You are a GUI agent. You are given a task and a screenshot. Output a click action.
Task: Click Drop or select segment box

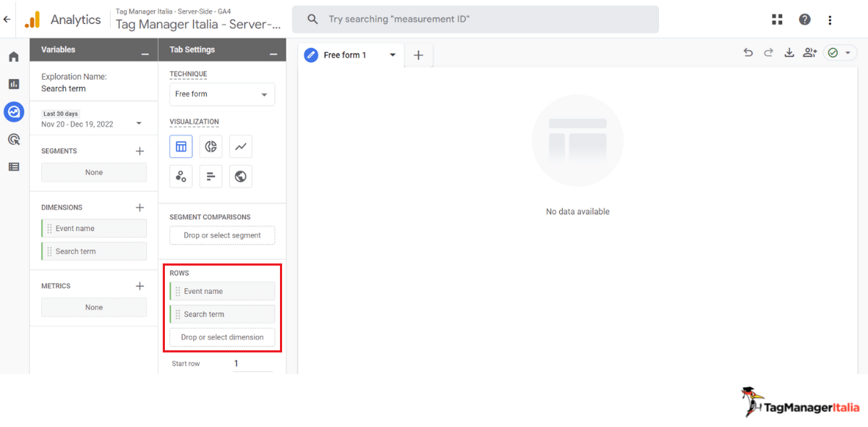pos(222,235)
